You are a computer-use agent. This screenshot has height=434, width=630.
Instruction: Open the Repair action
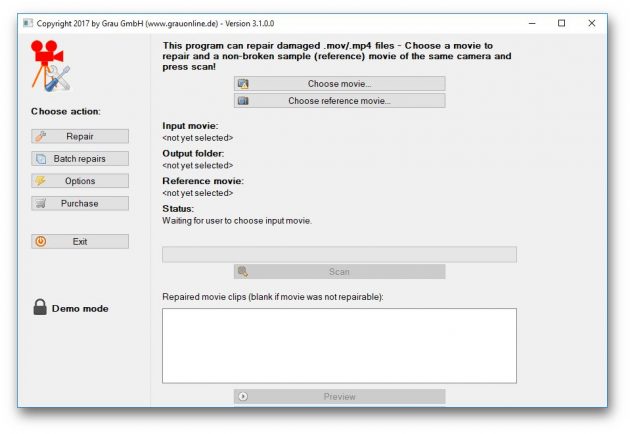click(80, 137)
